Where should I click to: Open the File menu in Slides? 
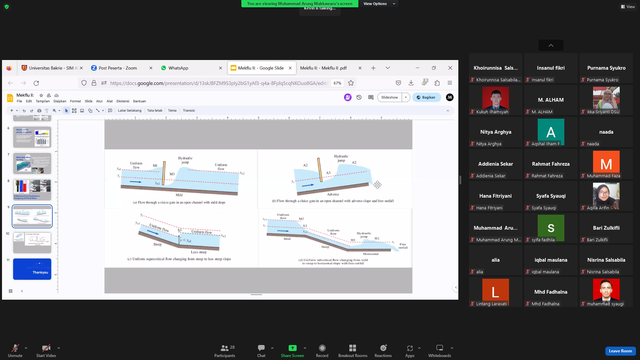tap(19, 101)
